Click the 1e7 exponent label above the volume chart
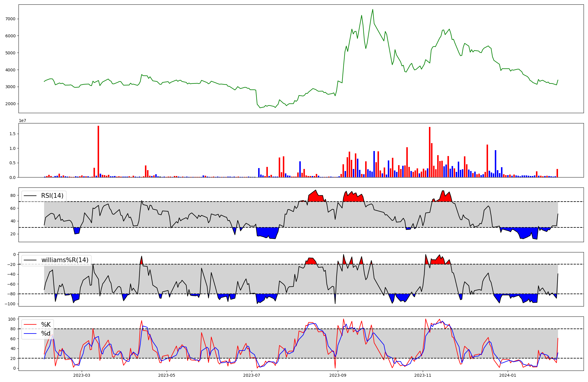588x382 pixels. coord(23,121)
